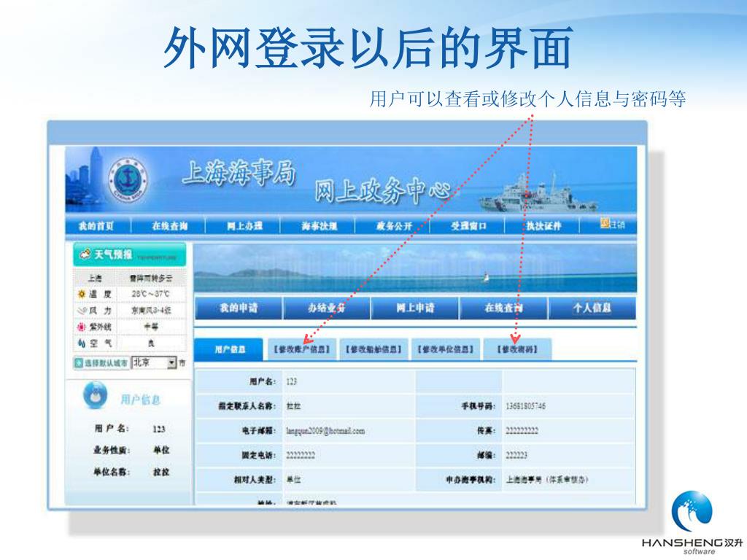Switch to the 修改账户信息 tab
Image resolution: width=747 pixels, height=560 pixels.
[302, 349]
